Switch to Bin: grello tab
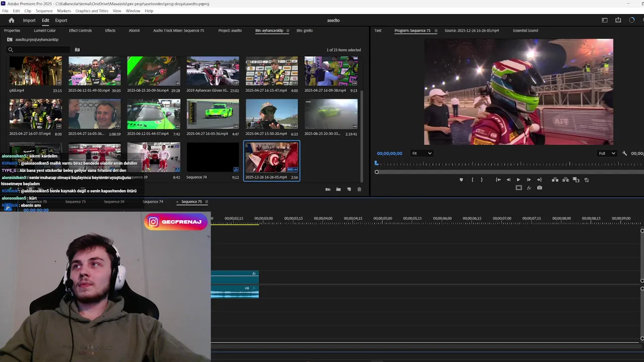The height and width of the screenshot is (362, 644). click(304, 31)
